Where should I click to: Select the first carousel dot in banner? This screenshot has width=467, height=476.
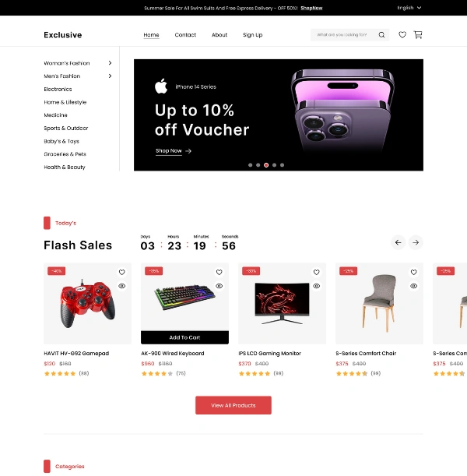pos(250,165)
